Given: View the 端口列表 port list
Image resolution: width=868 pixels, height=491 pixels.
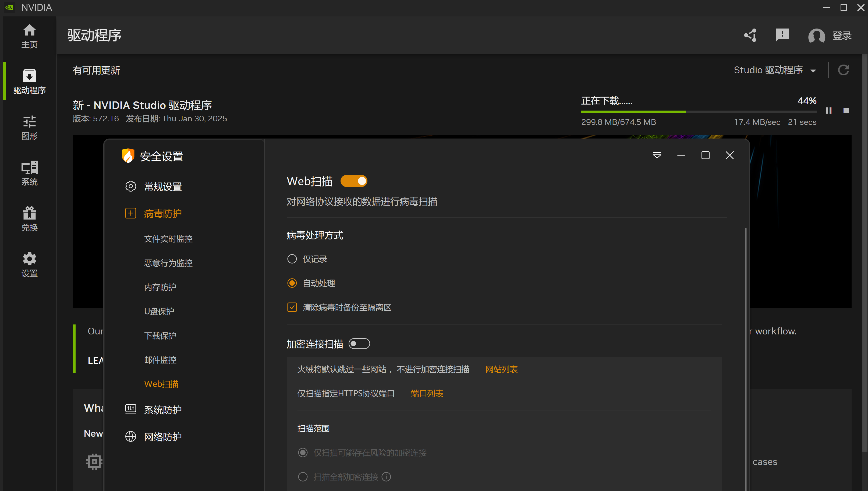Looking at the screenshot, I should coord(426,393).
